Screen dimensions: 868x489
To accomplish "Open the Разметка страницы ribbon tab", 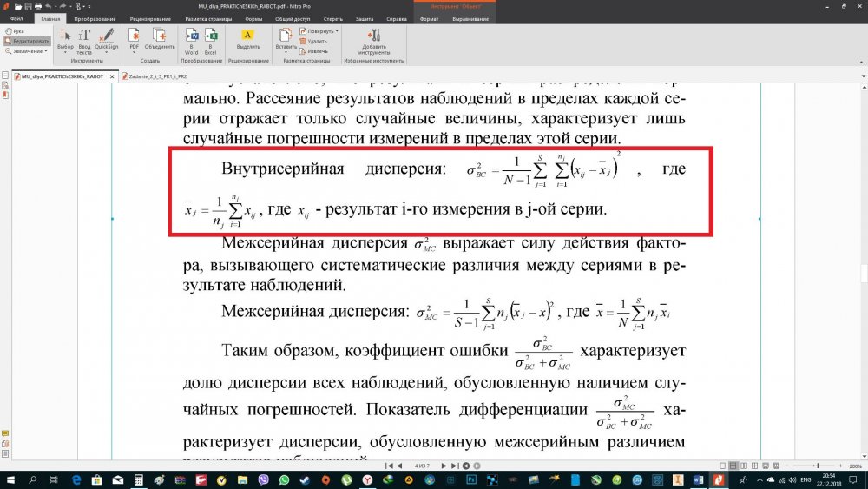I will tap(208, 19).
